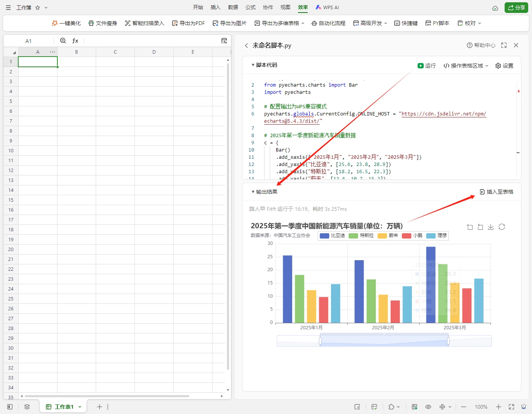The width and height of the screenshot is (532, 414).
Task: Open the PY脚本 tool
Action: 437,23
